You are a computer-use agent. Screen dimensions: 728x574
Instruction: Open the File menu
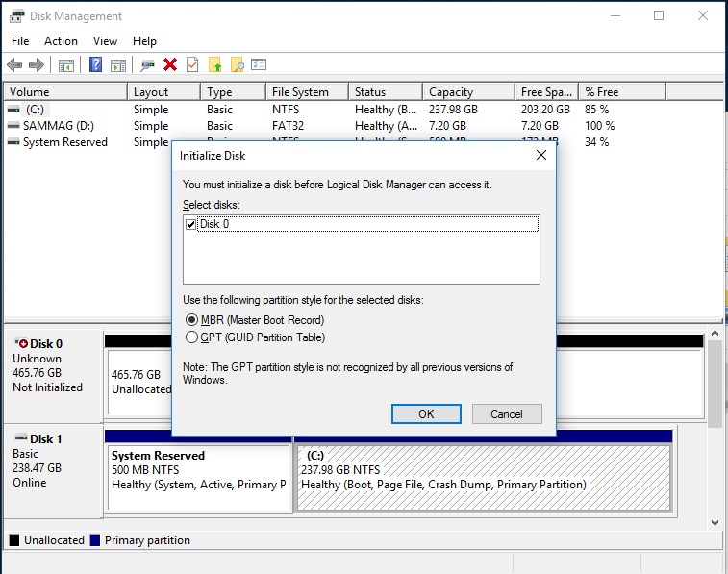(20, 41)
